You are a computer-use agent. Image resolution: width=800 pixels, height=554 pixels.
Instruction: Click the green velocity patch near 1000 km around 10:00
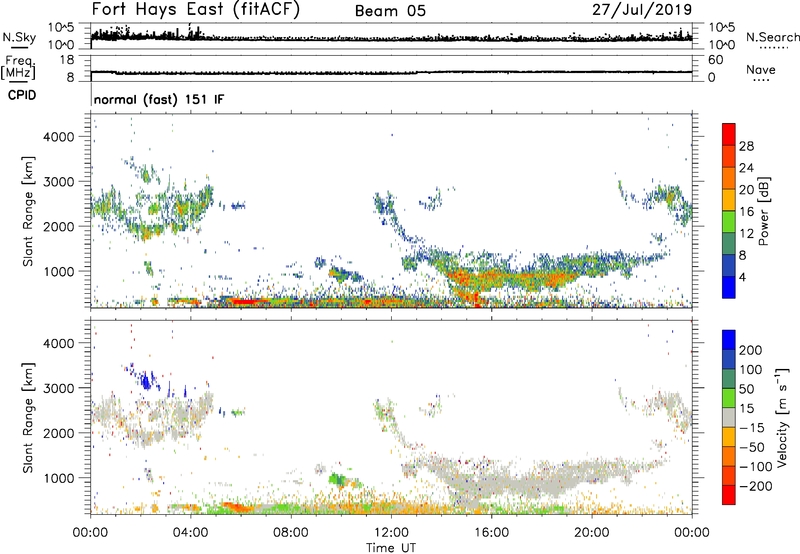pos(339,480)
